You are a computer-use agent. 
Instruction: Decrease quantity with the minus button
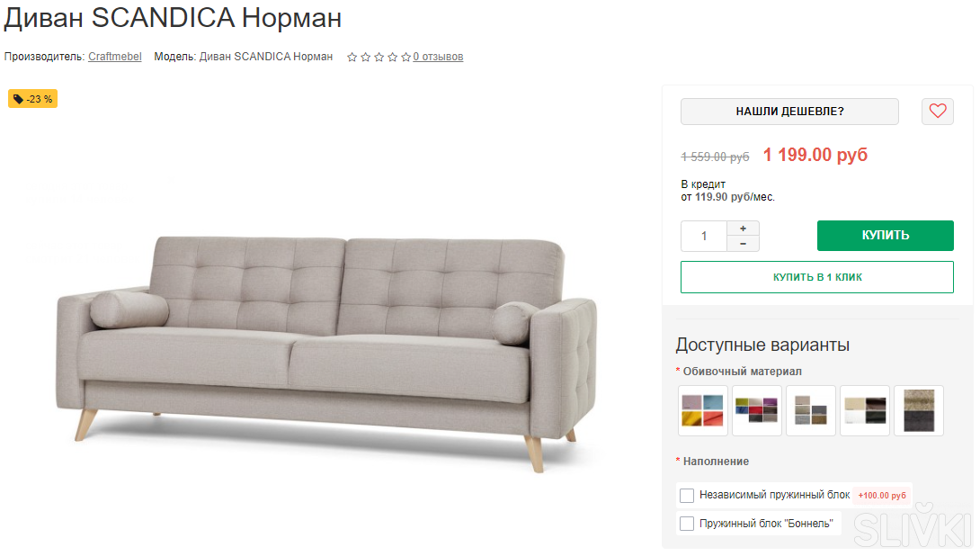(x=743, y=244)
